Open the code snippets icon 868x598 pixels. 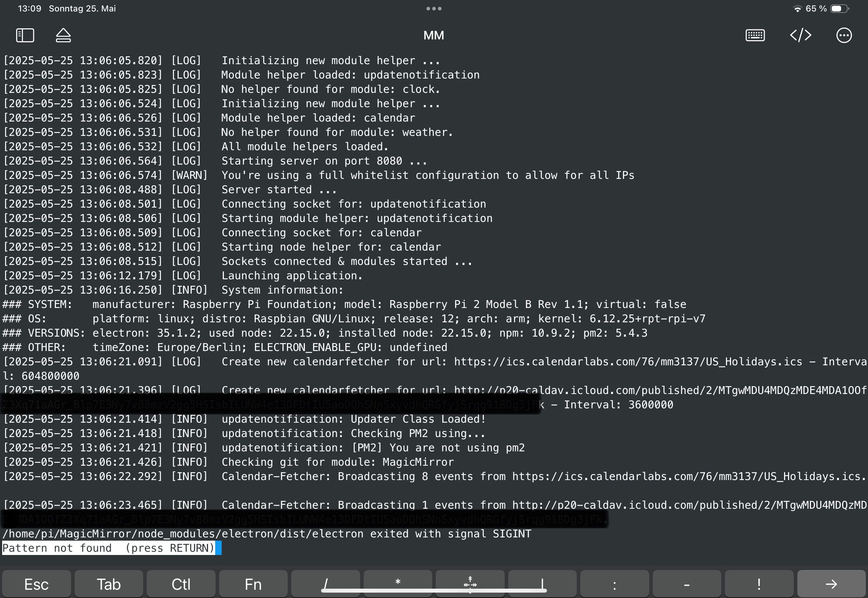pos(801,35)
